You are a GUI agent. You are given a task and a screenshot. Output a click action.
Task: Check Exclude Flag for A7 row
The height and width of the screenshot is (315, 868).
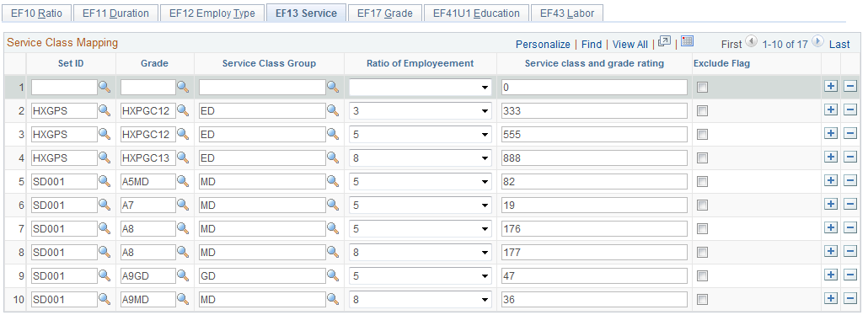click(x=703, y=205)
